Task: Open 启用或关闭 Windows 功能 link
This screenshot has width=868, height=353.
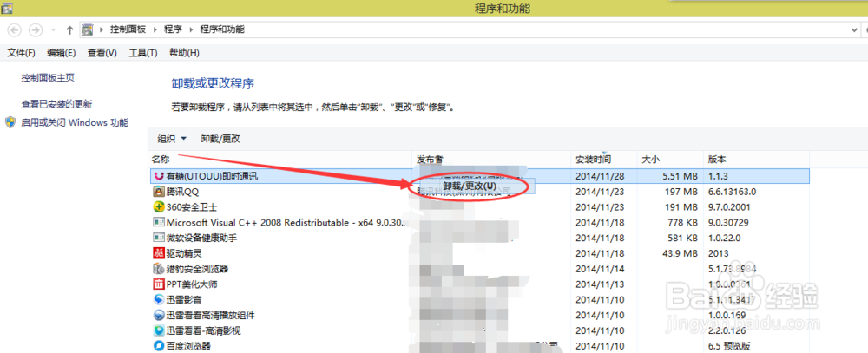Action: point(75,123)
